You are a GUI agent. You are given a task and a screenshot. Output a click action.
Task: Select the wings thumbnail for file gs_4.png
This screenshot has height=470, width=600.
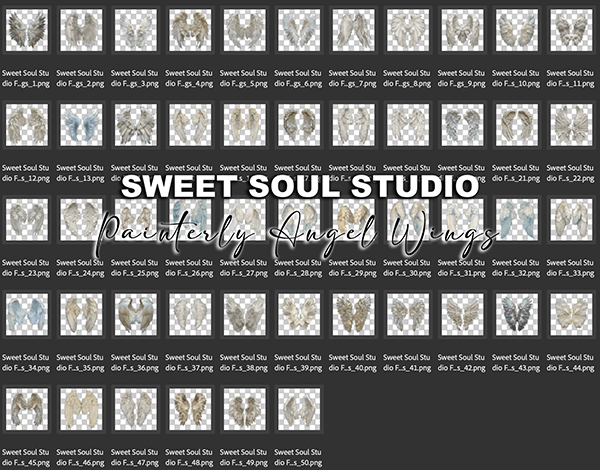tap(190, 30)
